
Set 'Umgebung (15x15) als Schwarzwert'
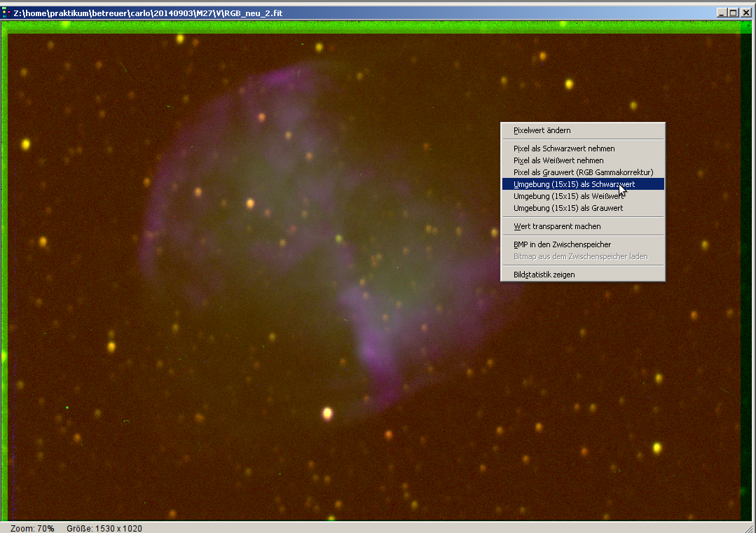pyautogui.click(x=574, y=184)
